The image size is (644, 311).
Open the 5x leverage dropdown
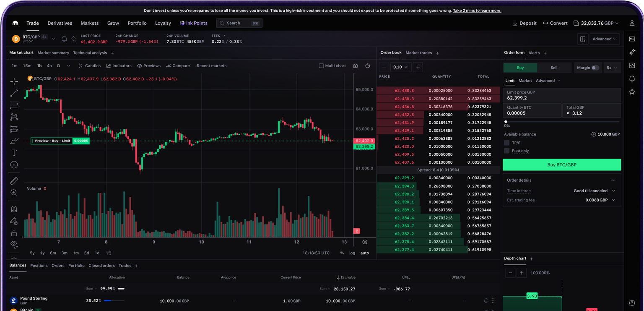(x=612, y=68)
